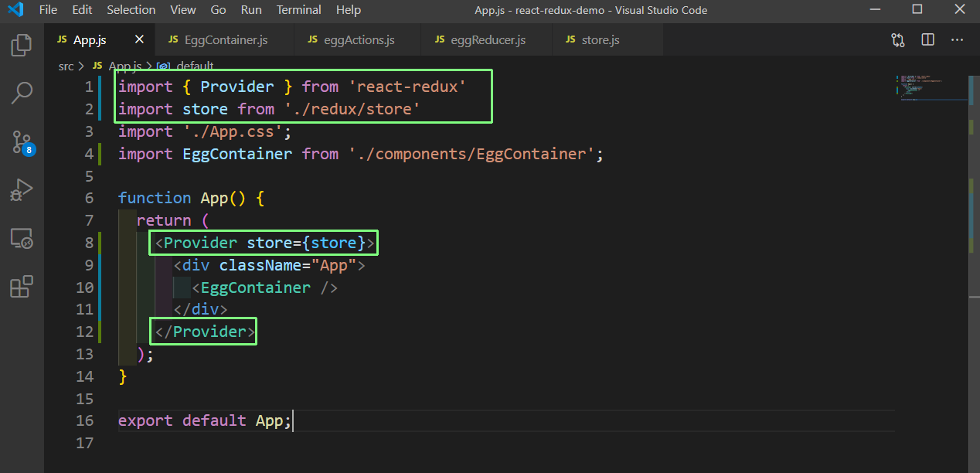Viewport: 980px width, 473px height.
Task: Click the './App.css' import string
Action: 232,131
